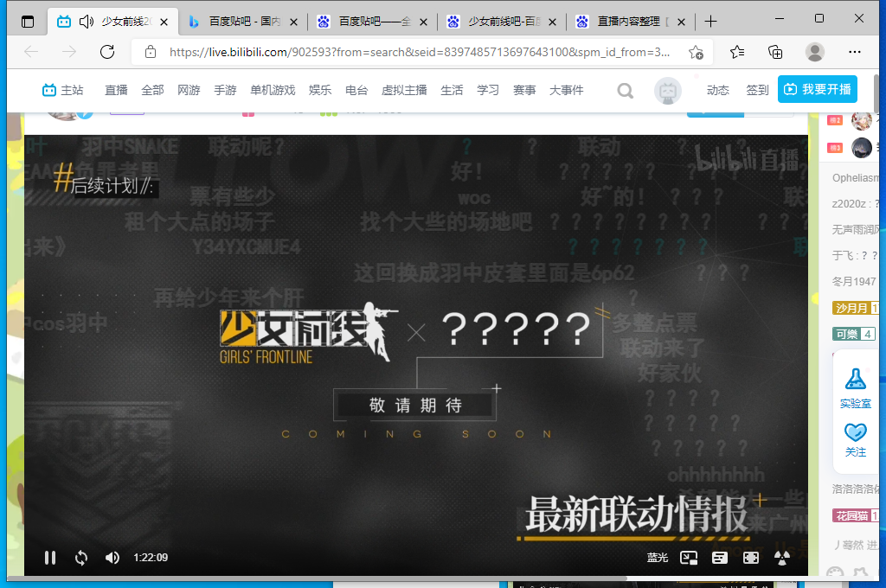The width and height of the screenshot is (886, 588).
Task: Toggle danmaku display icon in player
Action: click(x=719, y=558)
